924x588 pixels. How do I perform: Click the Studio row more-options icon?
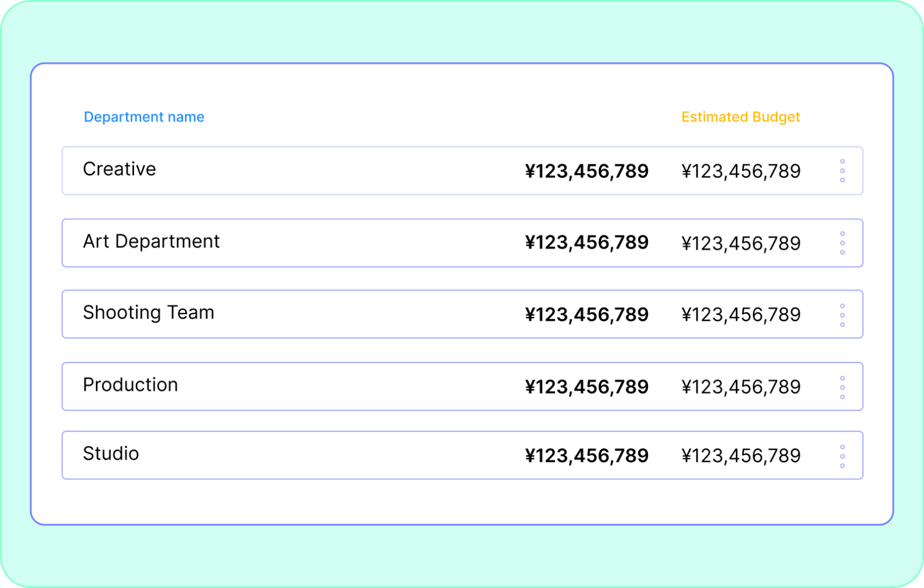pyautogui.click(x=842, y=456)
